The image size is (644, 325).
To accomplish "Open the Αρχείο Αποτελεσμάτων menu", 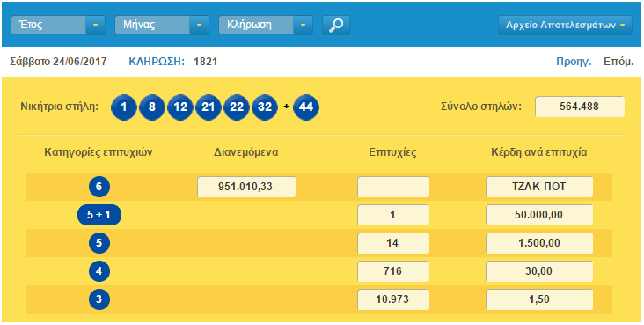I will [x=565, y=25].
